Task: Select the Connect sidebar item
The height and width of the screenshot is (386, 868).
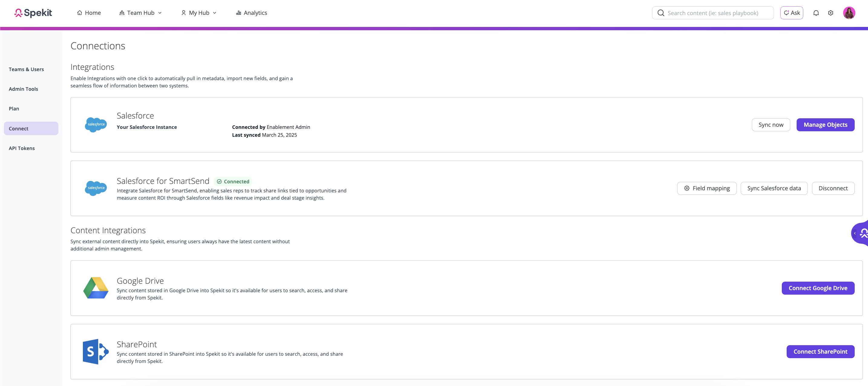Action: 31,129
